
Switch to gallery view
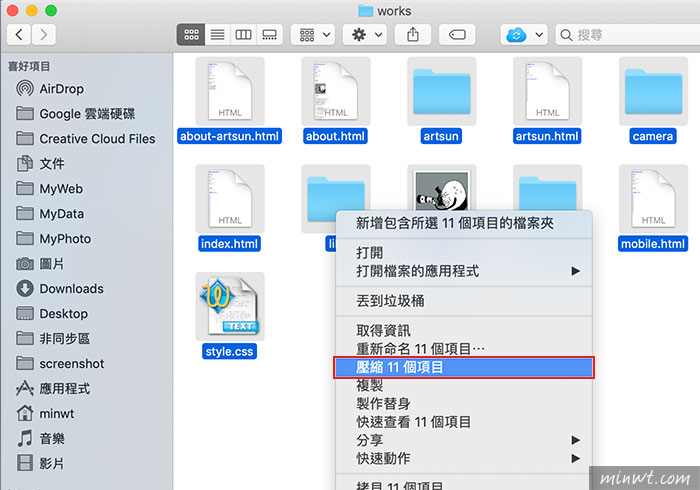(x=269, y=34)
